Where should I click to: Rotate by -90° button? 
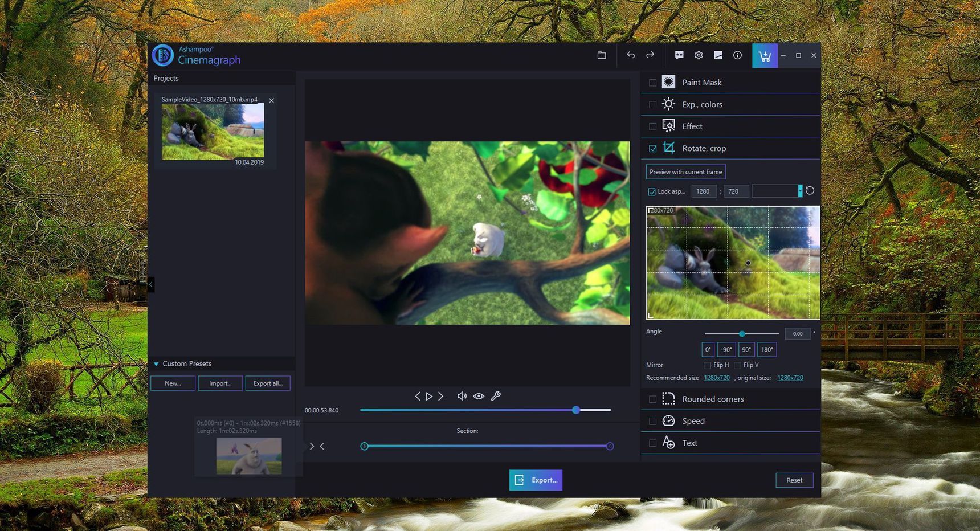pos(726,349)
